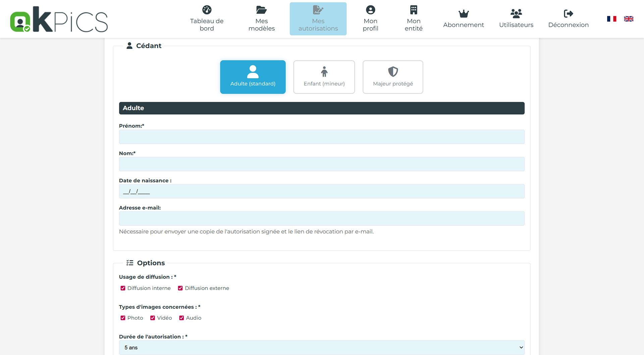Uncheck Diffusion interne

tap(123, 288)
